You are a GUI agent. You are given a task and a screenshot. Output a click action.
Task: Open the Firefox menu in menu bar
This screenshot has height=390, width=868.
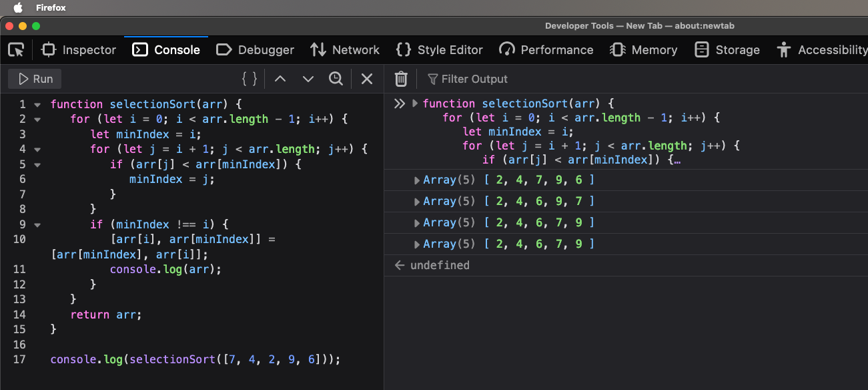51,7
